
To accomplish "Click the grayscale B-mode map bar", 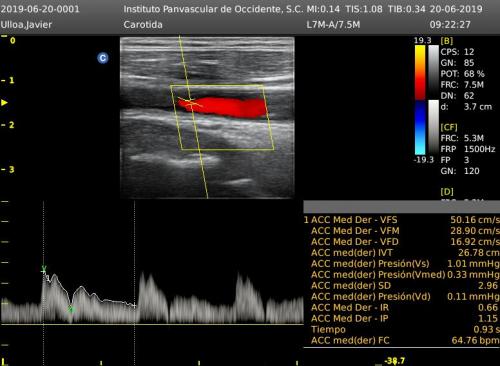I will (433, 72).
